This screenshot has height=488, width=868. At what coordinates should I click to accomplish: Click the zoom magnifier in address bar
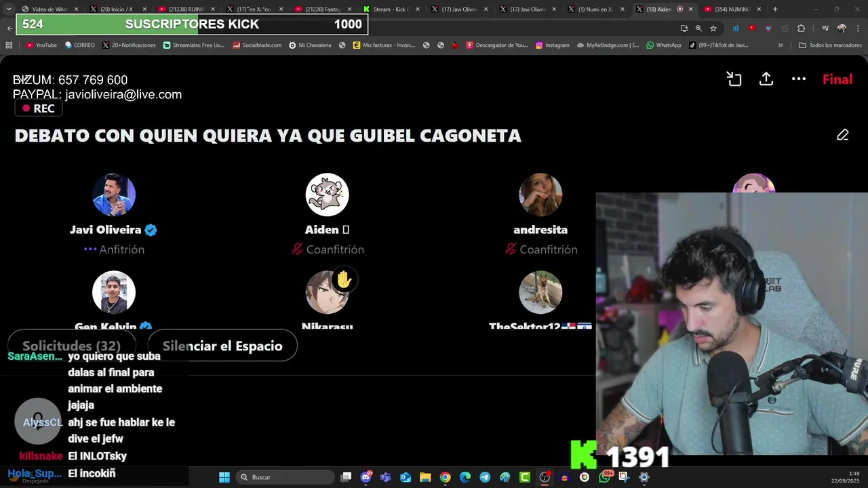pos(698,28)
